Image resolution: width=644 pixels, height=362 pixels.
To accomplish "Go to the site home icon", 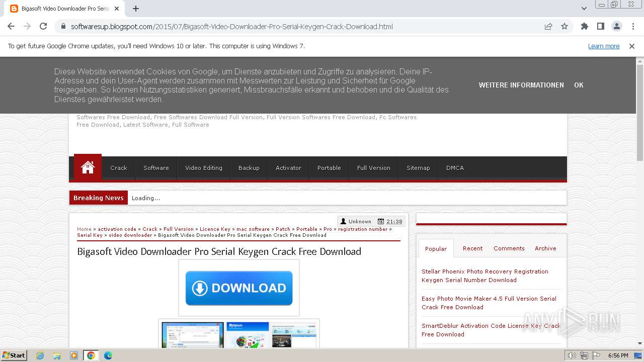I will [88, 167].
